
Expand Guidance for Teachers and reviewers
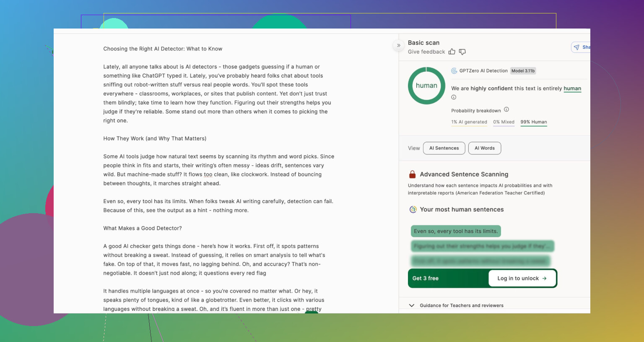click(x=412, y=305)
